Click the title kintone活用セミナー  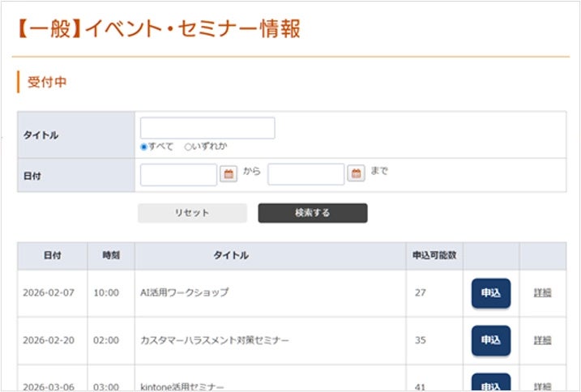click(x=182, y=387)
